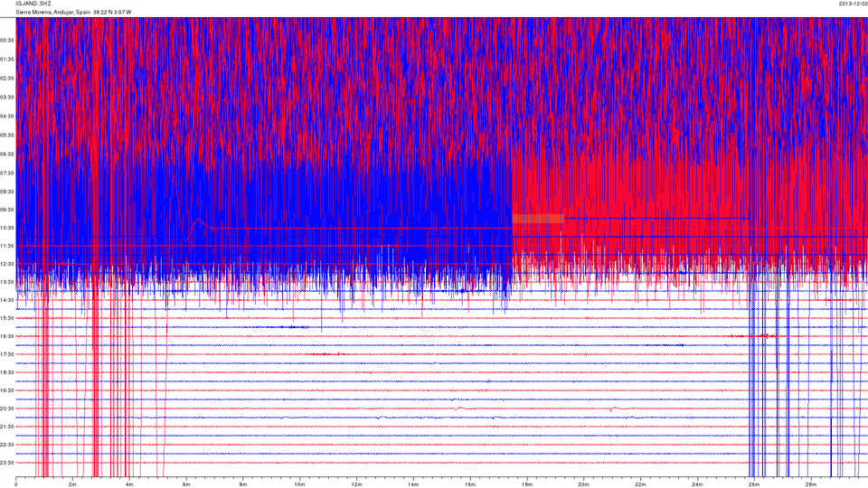
Task: Select the 14:30 time row label
Action: 7,300
